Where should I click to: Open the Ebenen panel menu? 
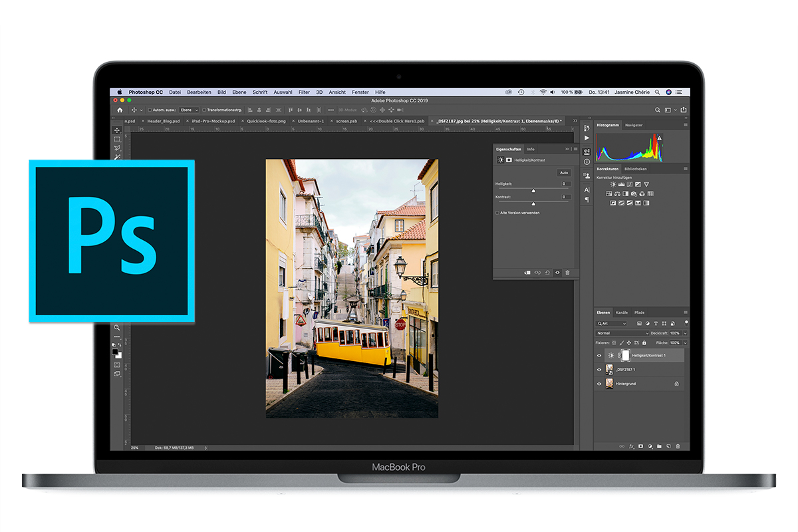pos(686,312)
